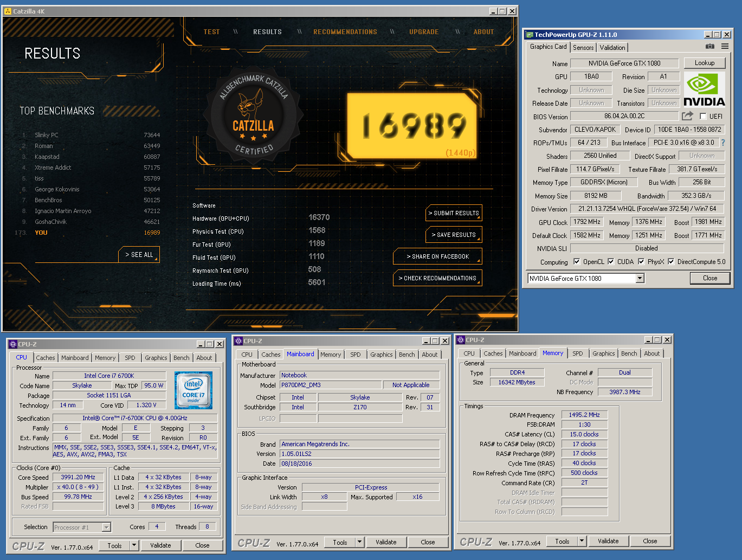Expand Tools dropdown arrow in CPU-Z CPU window
Screen dimensions: 742x560
pos(134,545)
